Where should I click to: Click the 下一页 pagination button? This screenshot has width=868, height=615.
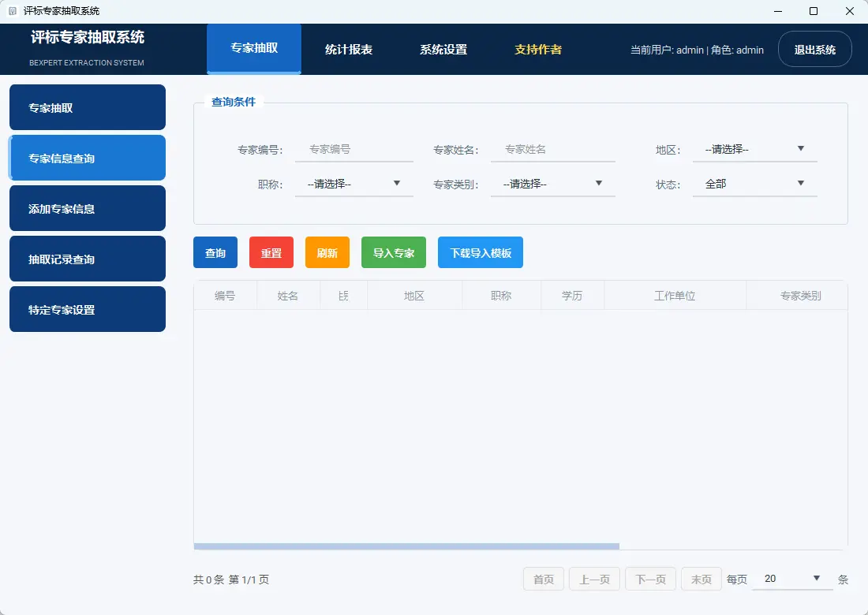(x=650, y=579)
